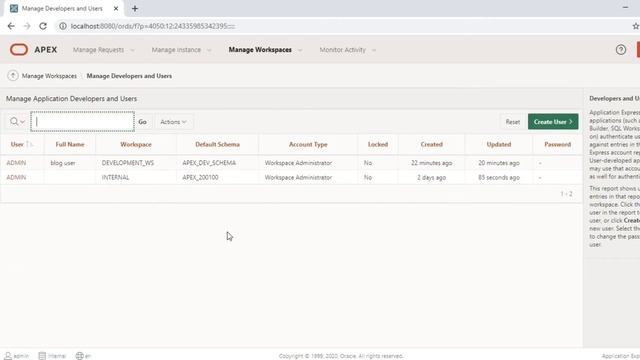Click the browser address bar URL

pos(153,26)
